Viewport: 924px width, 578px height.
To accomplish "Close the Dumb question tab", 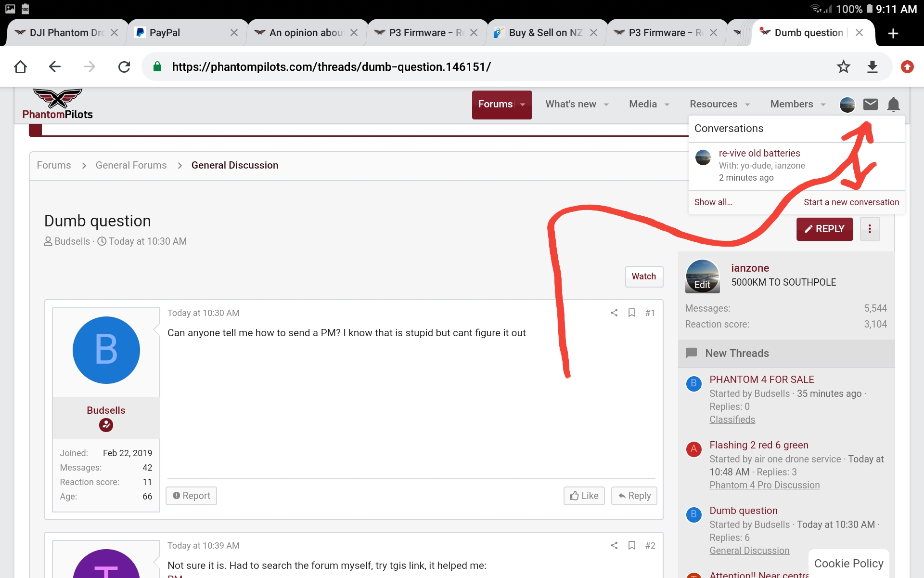I will tap(859, 33).
